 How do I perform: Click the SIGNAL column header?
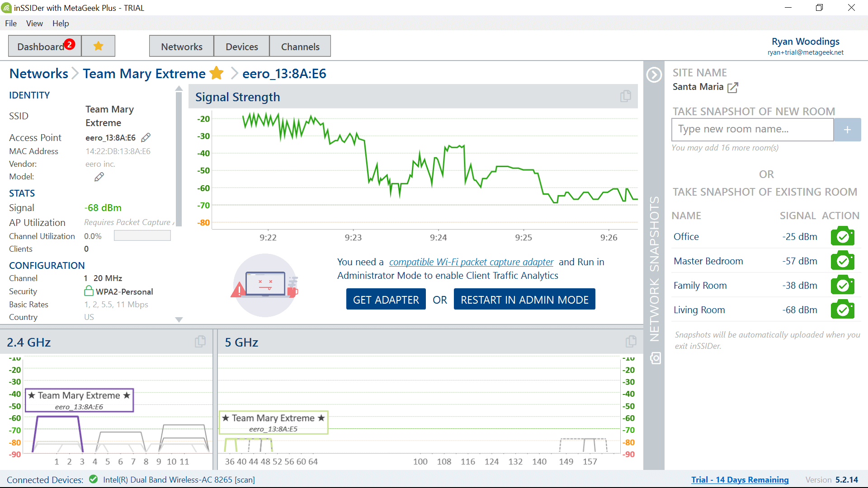tap(797, 216)
